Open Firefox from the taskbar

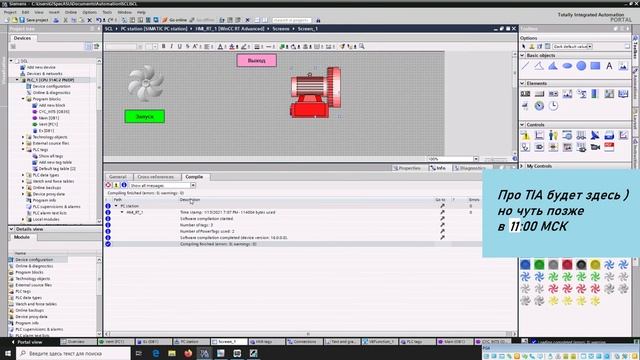point(188,353)
